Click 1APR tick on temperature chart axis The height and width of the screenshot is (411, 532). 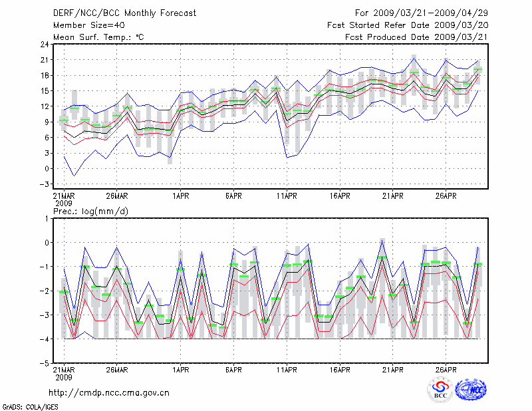coord(180,196)
